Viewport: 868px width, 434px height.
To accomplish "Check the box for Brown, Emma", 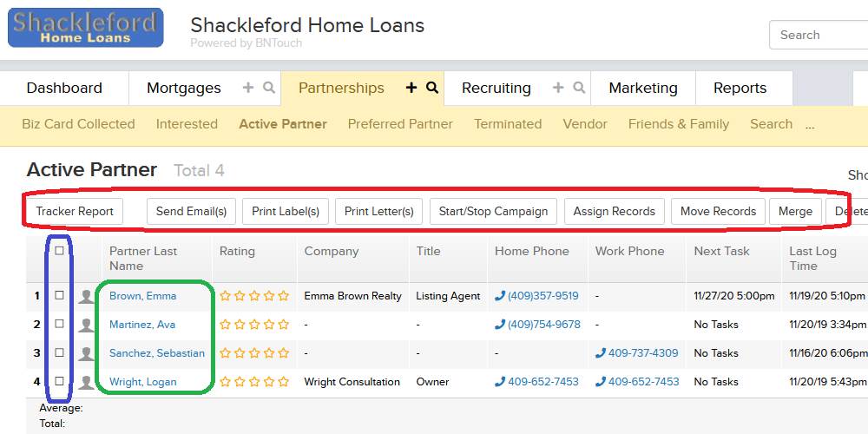I will point(59,296).
